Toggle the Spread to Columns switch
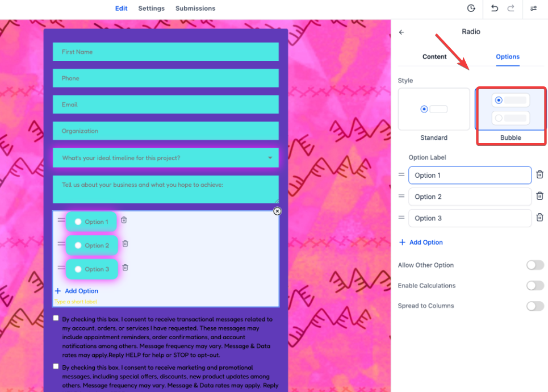The width and height of the screenshot is (548, 392). point(534,306)
